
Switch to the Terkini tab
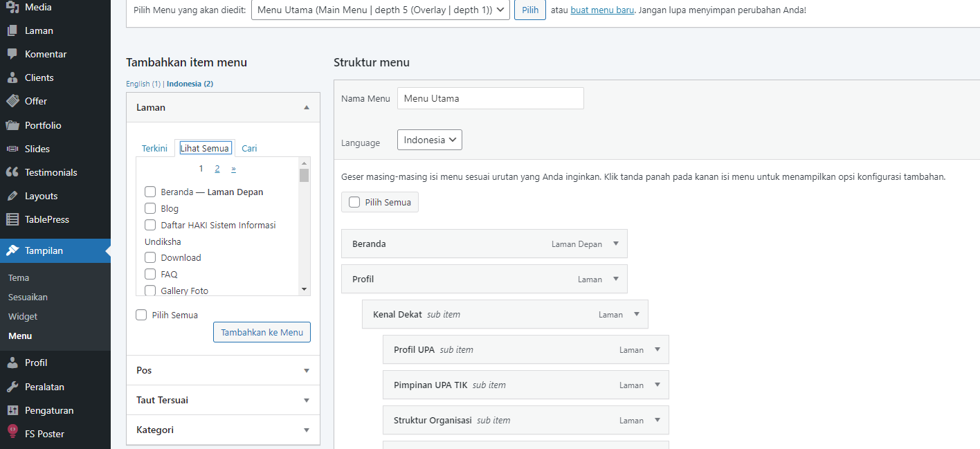click(154, 148)
